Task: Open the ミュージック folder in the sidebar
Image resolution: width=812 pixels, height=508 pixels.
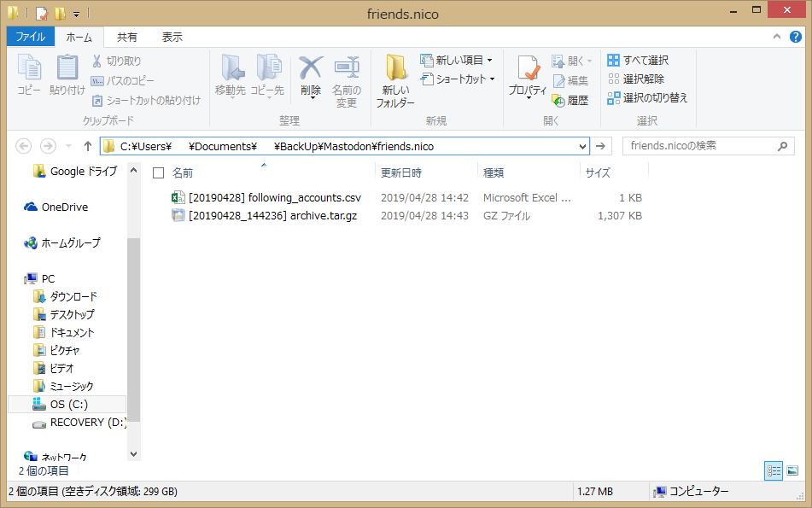Action: click(x=62, y=386)
